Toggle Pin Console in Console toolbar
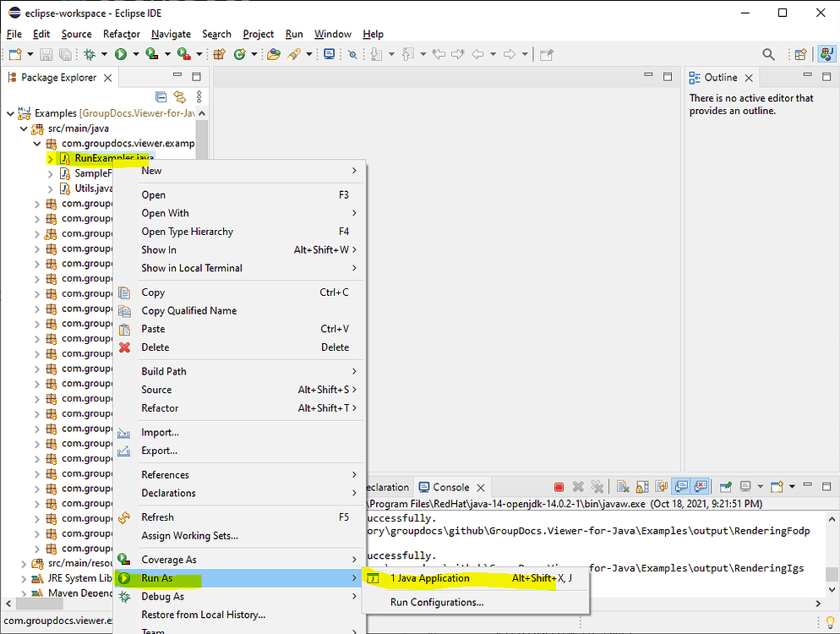Viewport: 840px width, 634px height. (726, 487)
